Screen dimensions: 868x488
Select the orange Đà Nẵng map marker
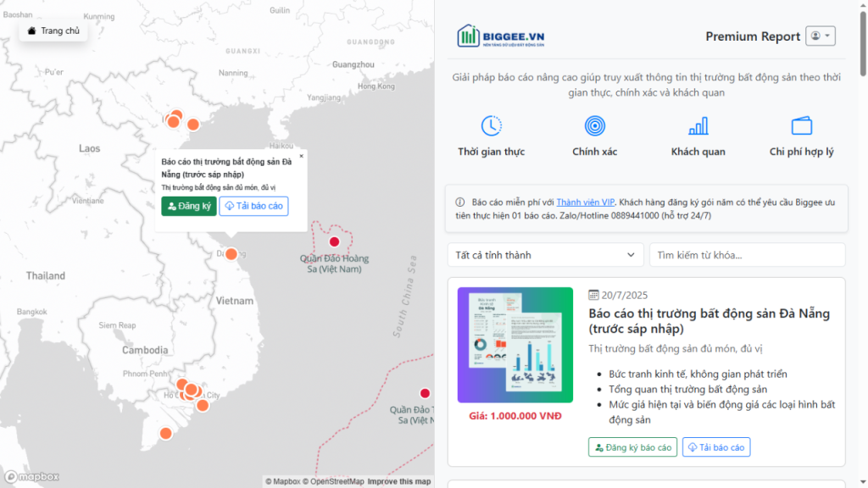point(231,254)
